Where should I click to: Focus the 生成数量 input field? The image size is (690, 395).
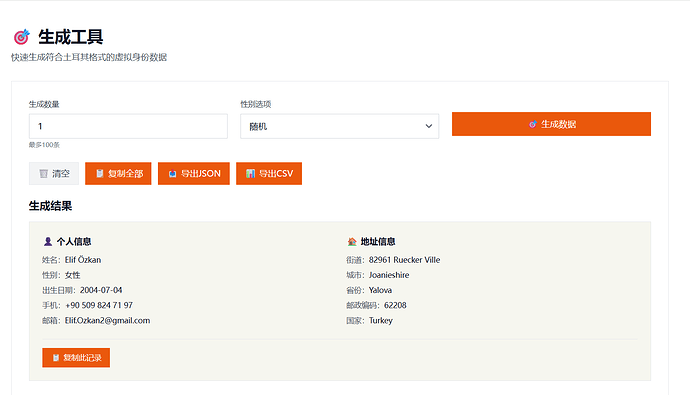(x=128, y=126)
